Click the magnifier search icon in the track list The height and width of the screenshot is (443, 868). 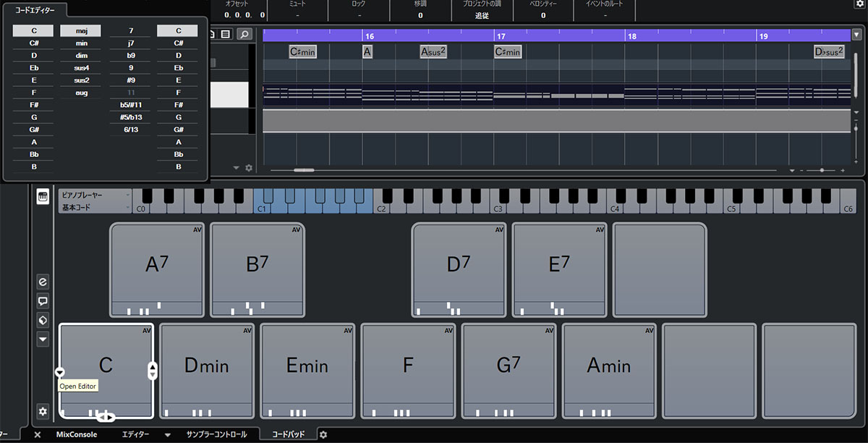(x=244, y=34)
